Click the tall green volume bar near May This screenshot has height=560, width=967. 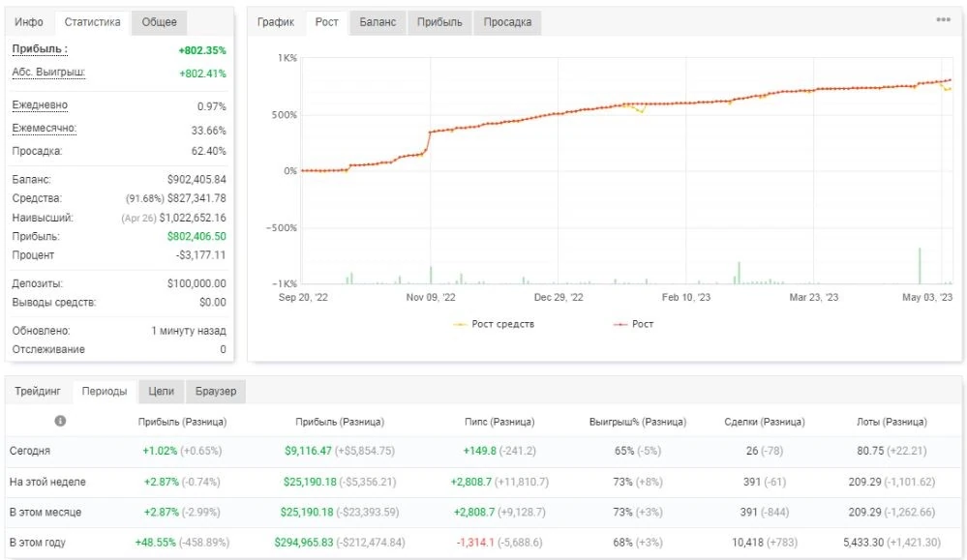click(x=920, y=266)
